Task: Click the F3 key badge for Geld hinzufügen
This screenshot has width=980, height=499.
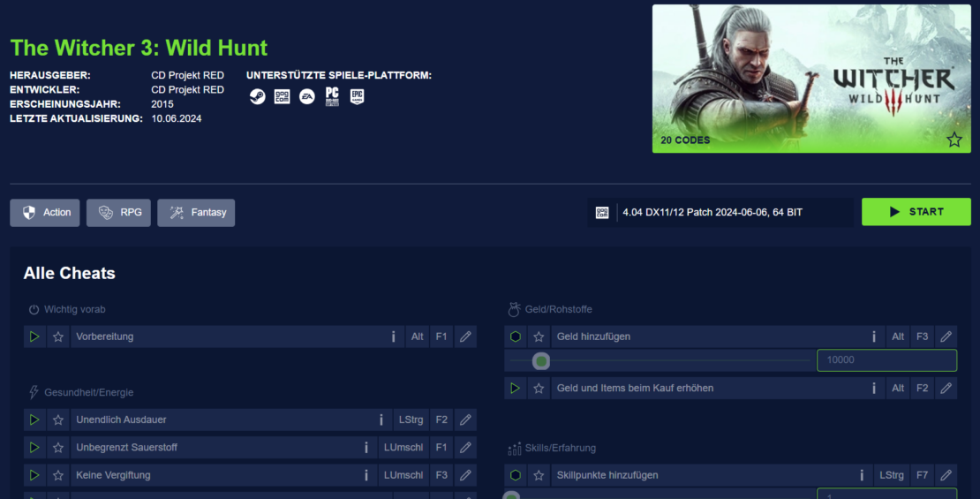Action: point(923,336)
